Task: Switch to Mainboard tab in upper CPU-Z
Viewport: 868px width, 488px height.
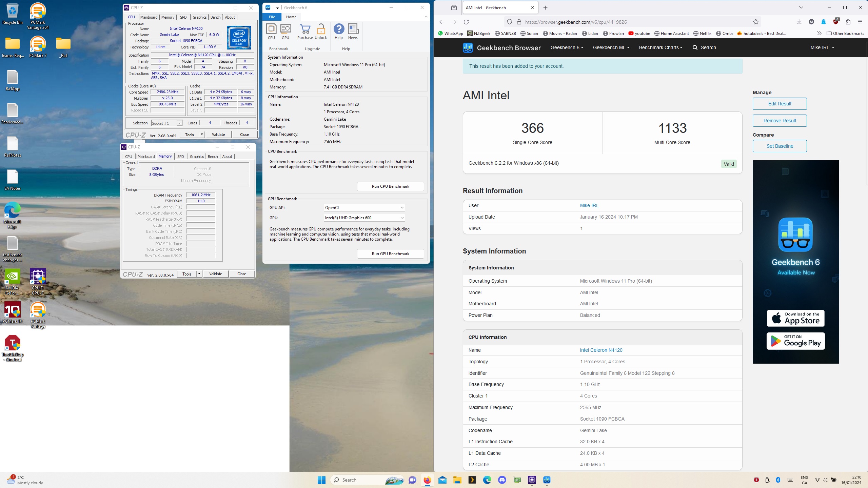Action: tap(149, 17)
